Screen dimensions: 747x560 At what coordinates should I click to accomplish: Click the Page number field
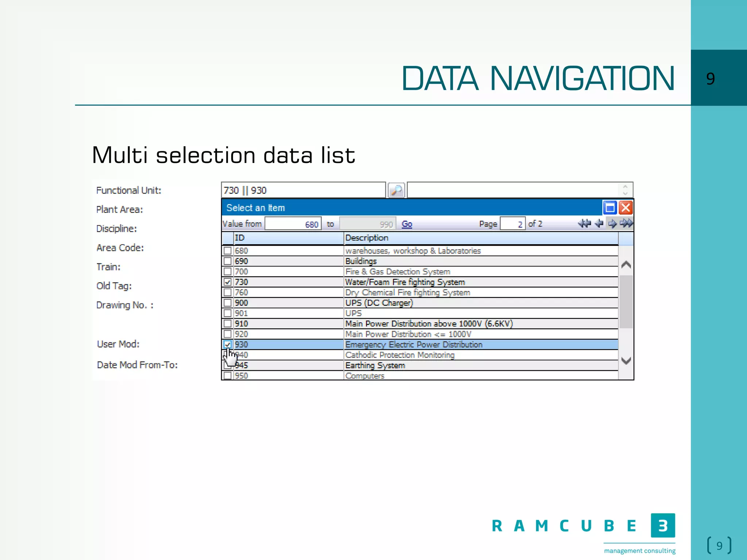coord(512,223)
